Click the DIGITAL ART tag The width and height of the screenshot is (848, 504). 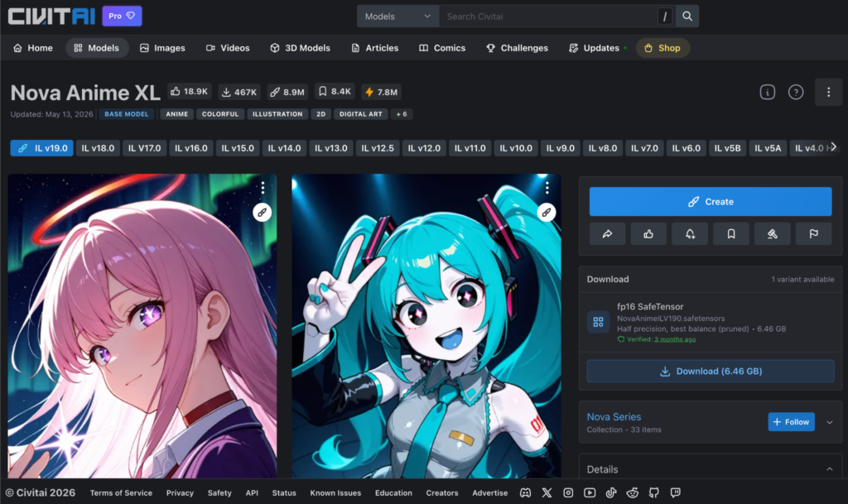pos(361,114)
